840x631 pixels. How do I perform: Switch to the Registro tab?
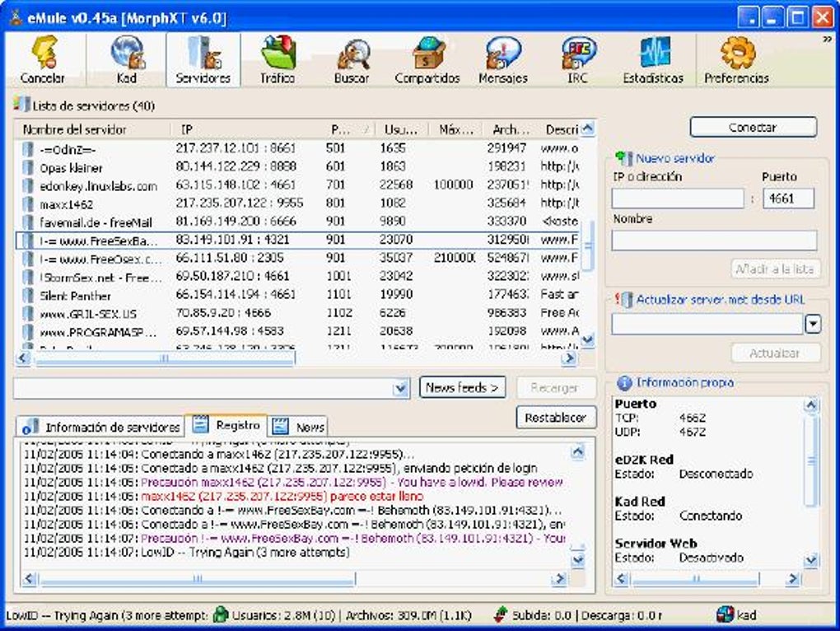click(226, 425)
